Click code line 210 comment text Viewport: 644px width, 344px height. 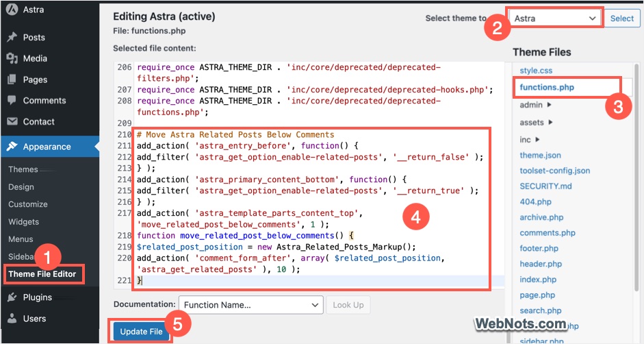point(235,134)
